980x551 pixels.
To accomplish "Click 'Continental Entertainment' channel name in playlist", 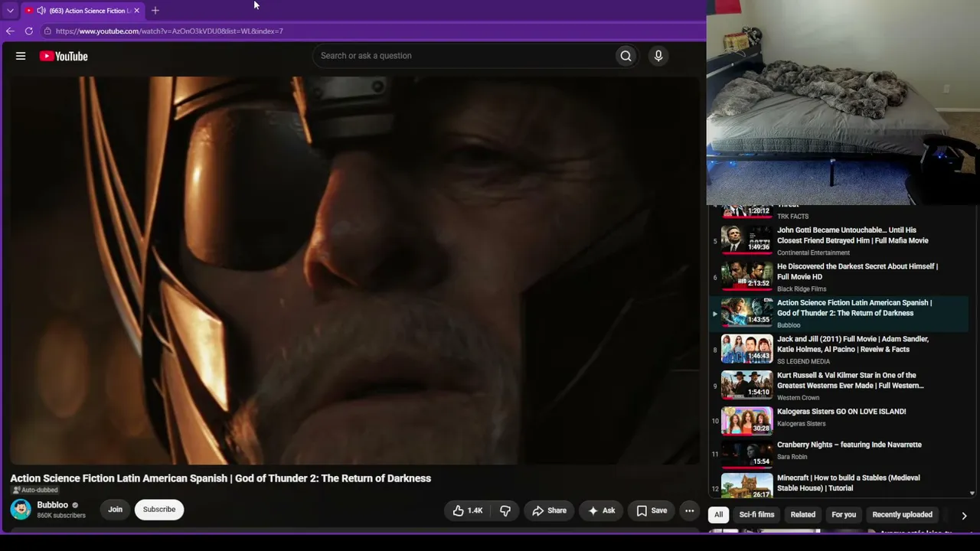I will tap(813, 253).
